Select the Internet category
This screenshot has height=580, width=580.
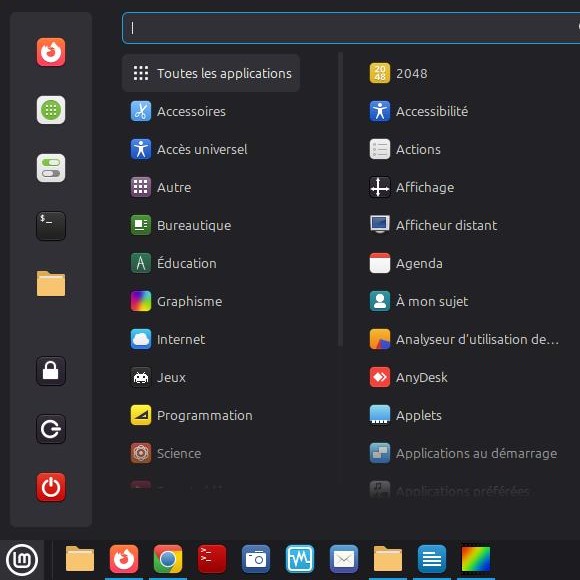(211, 339)
